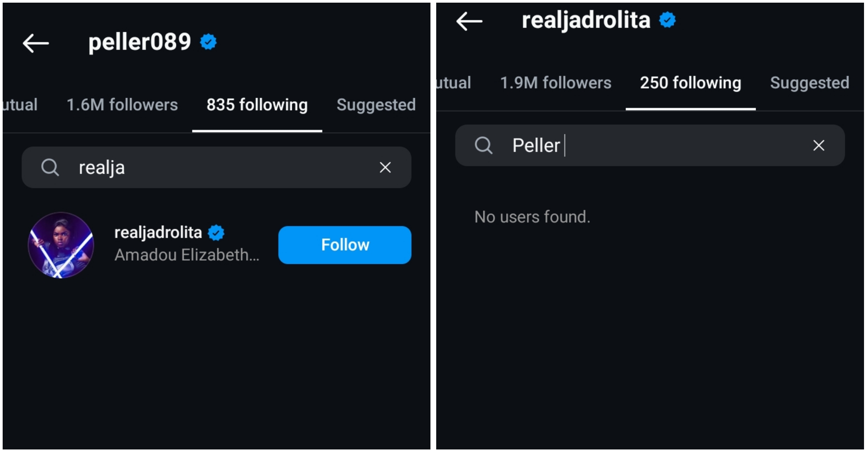This screenshot has height=453, width=868.
Task: Select the 250 following tab
Action: click(x=690, y=83)
